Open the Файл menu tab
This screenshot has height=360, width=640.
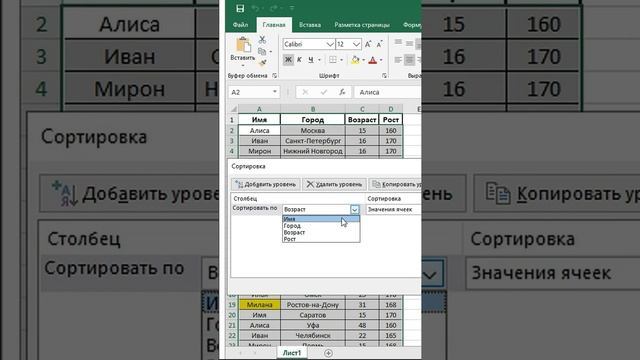(240, 25)
